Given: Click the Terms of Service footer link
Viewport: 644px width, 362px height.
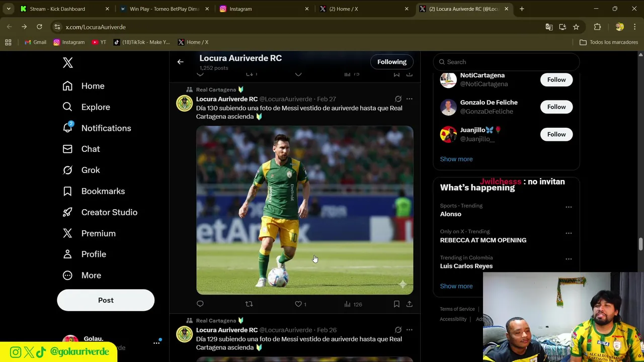Looking at the screenshot, I should coord(457,309).
